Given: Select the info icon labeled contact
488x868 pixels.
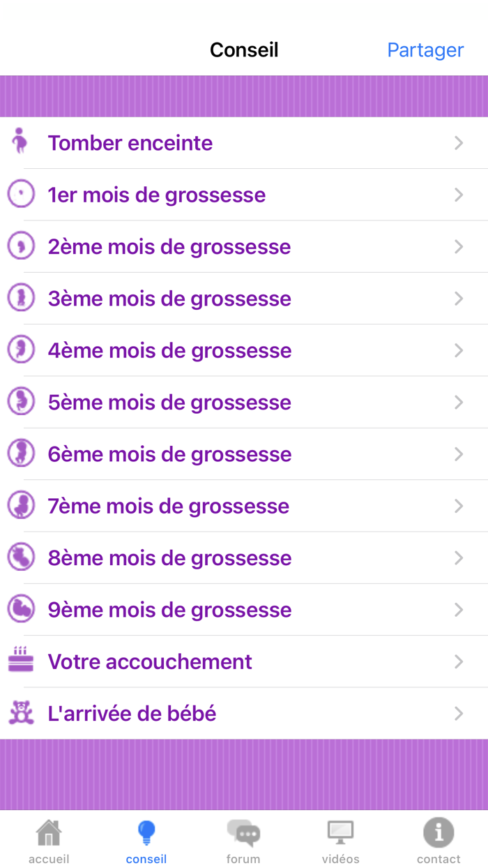Looking at the screenshot, I should pos(439,832).
